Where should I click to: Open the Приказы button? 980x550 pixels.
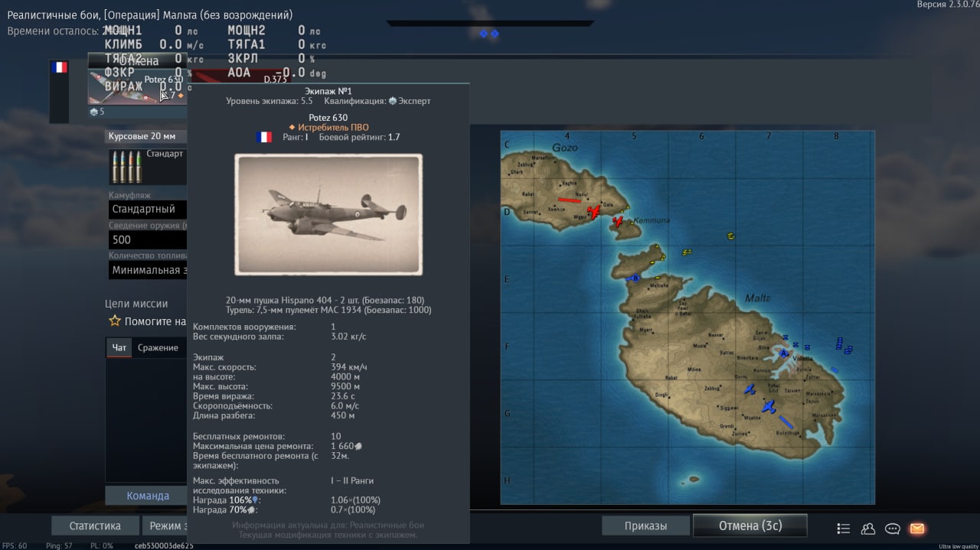tap(645, 526)
